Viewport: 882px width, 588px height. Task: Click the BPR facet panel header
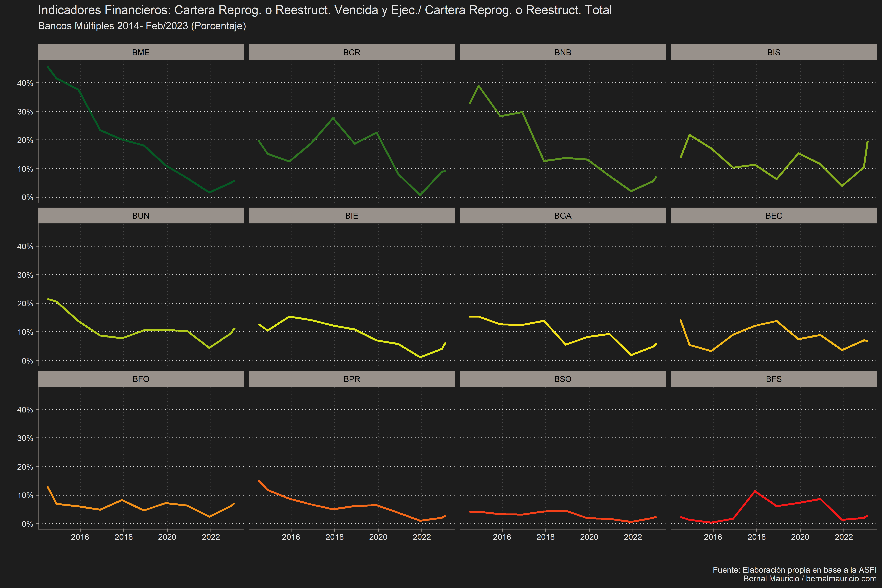click(352, 379)
